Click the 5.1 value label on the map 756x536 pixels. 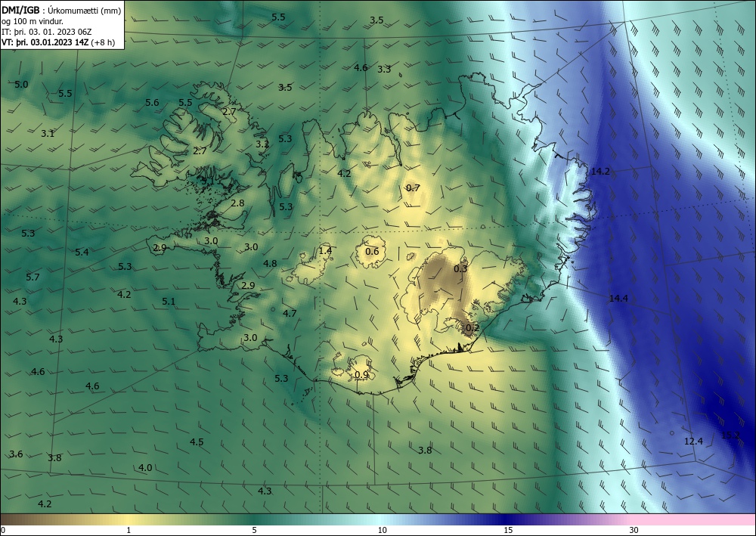[x=169, y=301]
